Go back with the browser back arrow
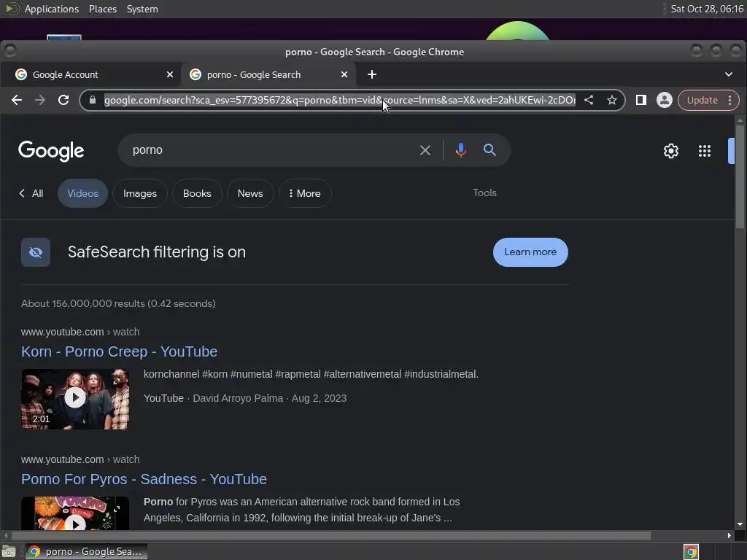This screenshot has width=747, height=560. pos(17,100)
